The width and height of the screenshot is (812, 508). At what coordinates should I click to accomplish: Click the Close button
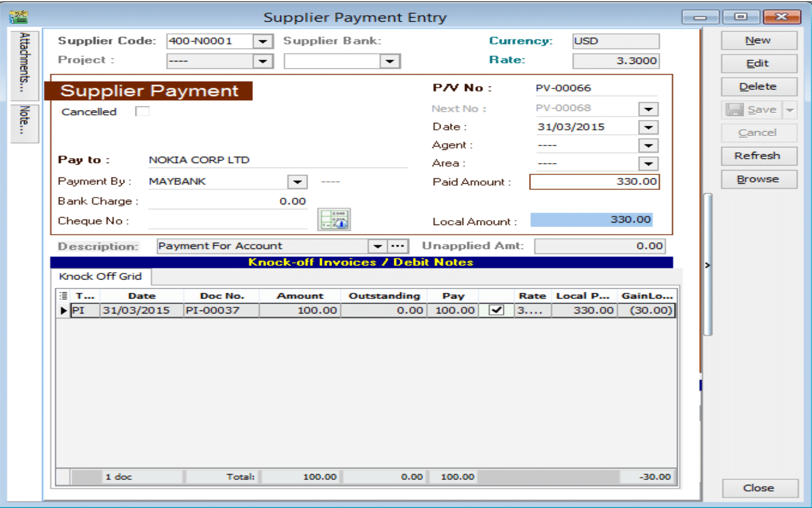760,488
